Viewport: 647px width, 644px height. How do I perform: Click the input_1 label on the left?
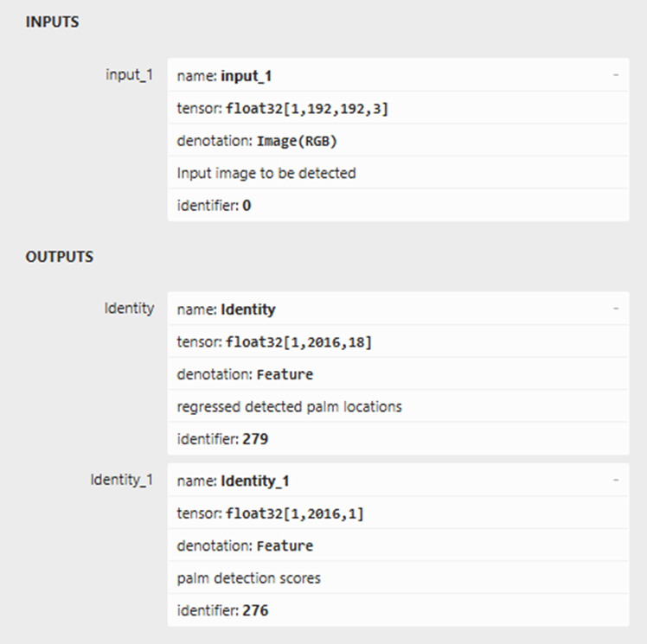129,75
